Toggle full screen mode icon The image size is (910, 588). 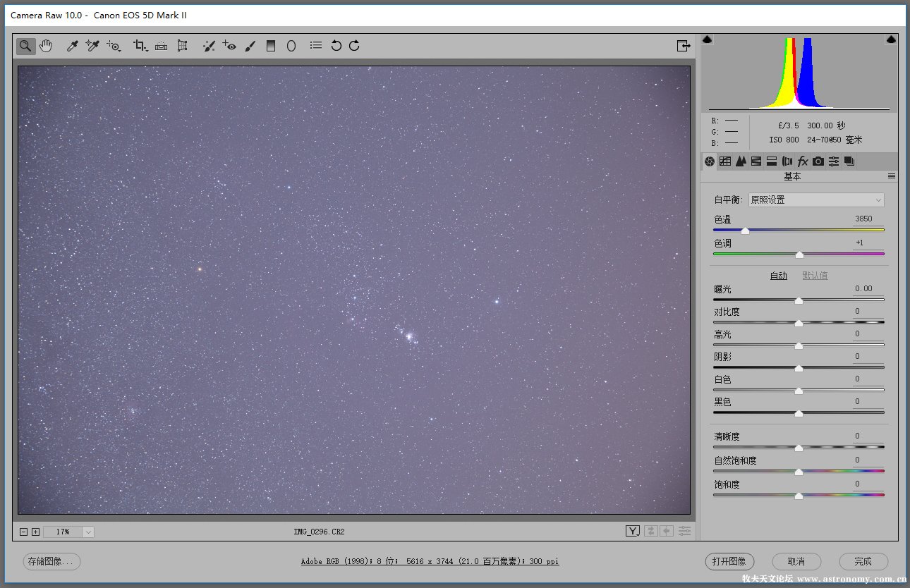[x=683, y=46]
